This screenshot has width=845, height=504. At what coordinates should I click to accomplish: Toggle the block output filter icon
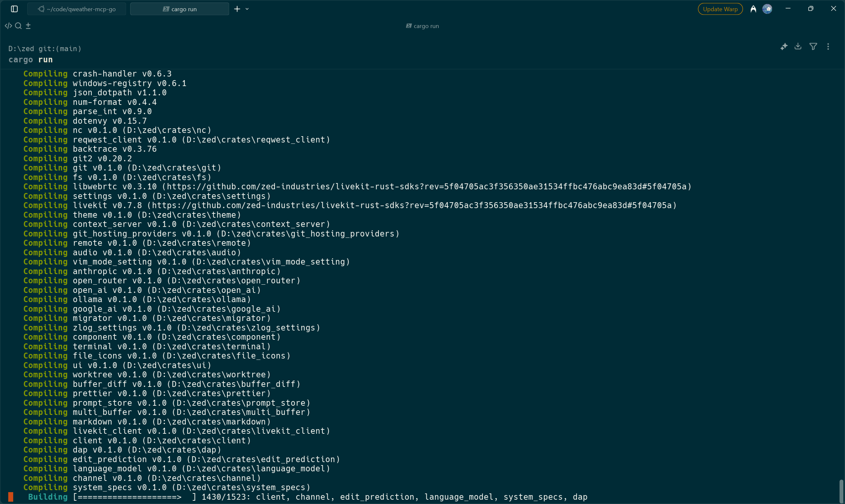(813, 47)
